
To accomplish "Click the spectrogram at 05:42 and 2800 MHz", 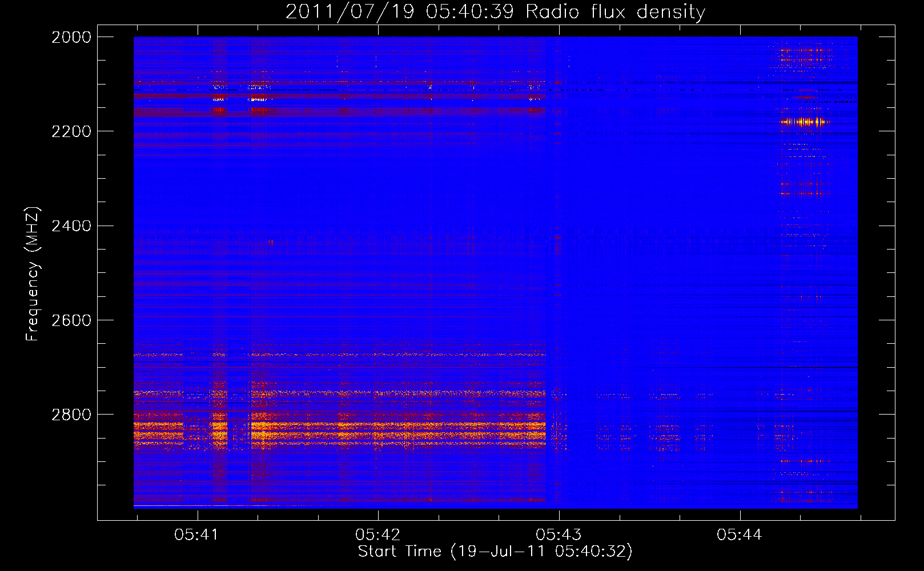I will click(378, 414).
